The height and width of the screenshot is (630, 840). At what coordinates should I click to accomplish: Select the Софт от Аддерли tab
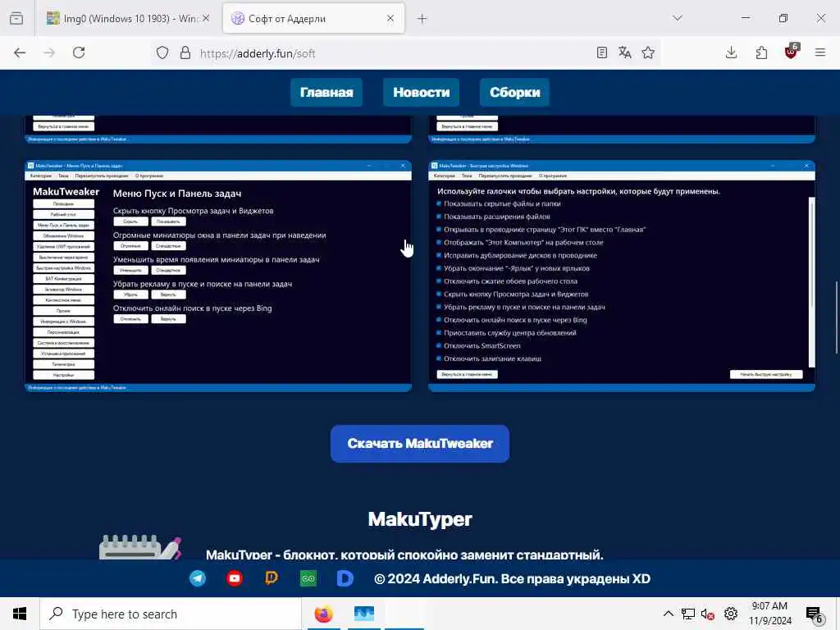click(x=313, y=18)
